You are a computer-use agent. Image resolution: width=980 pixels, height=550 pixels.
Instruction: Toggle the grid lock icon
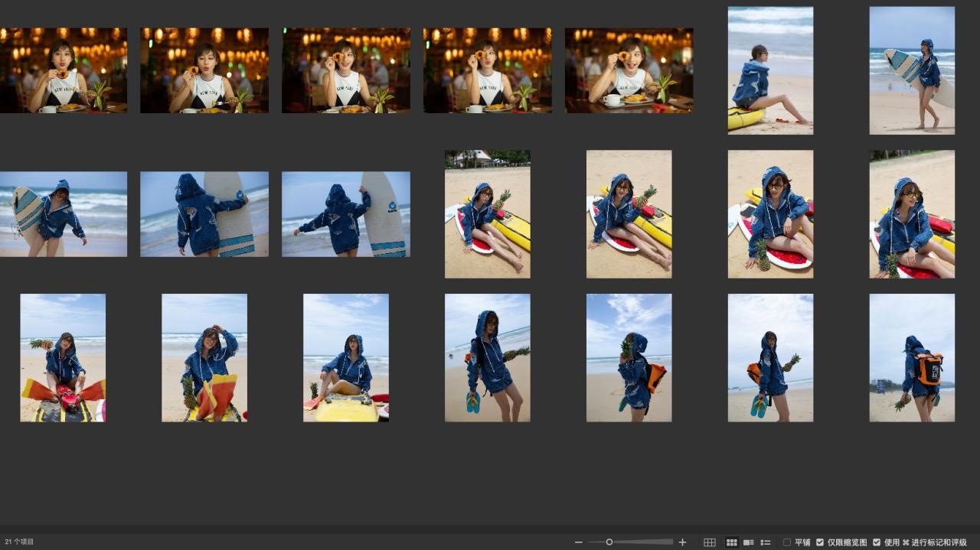(x=710, y=542)
